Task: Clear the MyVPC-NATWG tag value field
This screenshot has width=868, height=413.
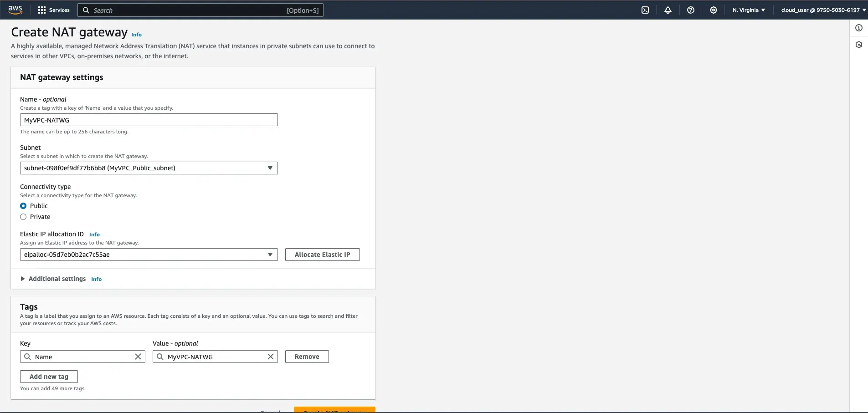Action: pyautogui.click(x=271, y=357)
